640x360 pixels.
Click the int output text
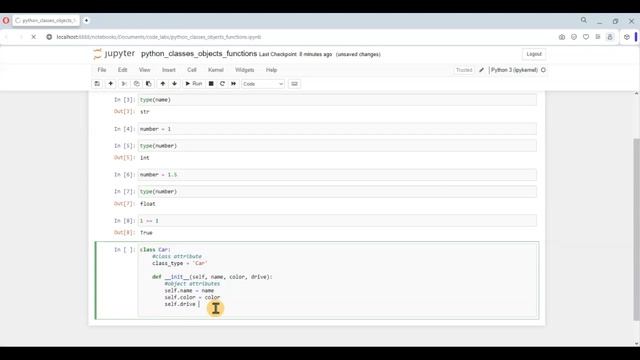144,158
